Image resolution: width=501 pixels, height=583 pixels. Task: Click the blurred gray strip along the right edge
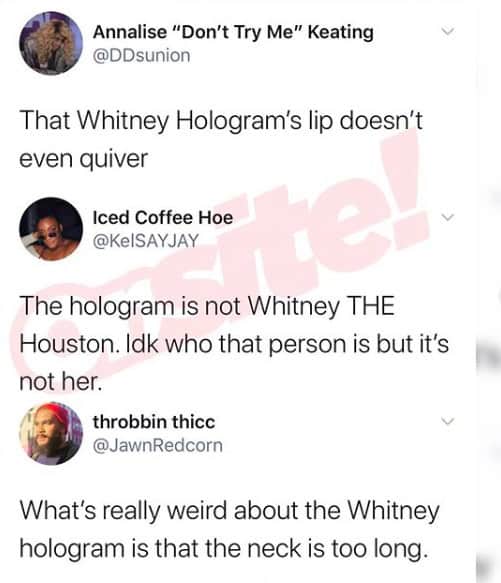[x=488, y=292]
